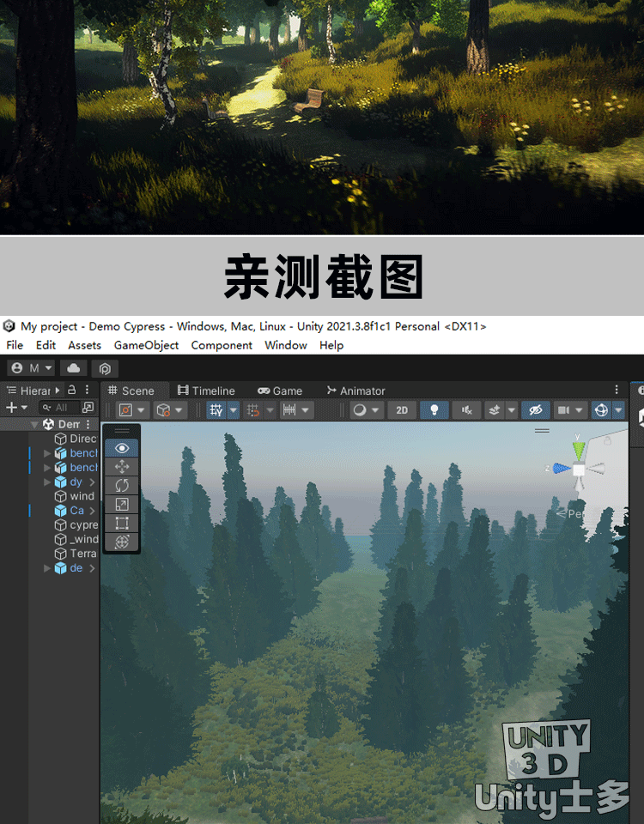
Task: Select the View (eye) tool in overlay
Action: pos(121,448)
